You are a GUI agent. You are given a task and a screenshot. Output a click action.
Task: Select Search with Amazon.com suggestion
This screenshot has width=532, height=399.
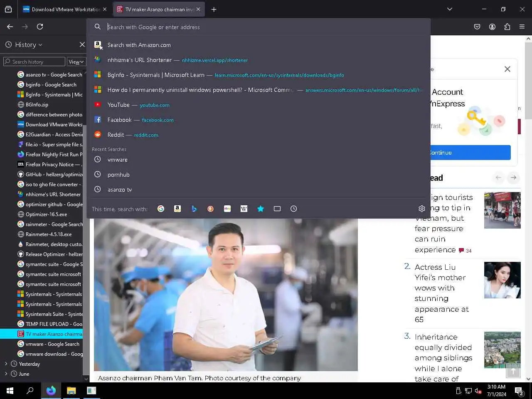pos(259,45)
